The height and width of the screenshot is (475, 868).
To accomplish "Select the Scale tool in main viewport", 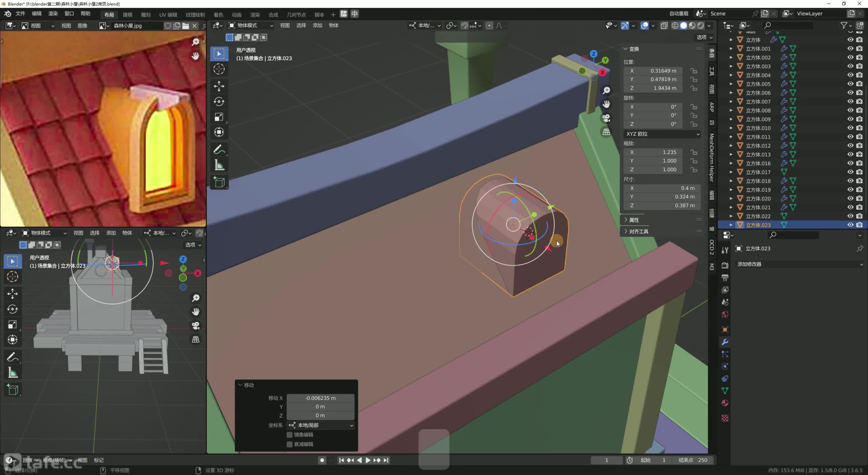I will click(219, 117).
